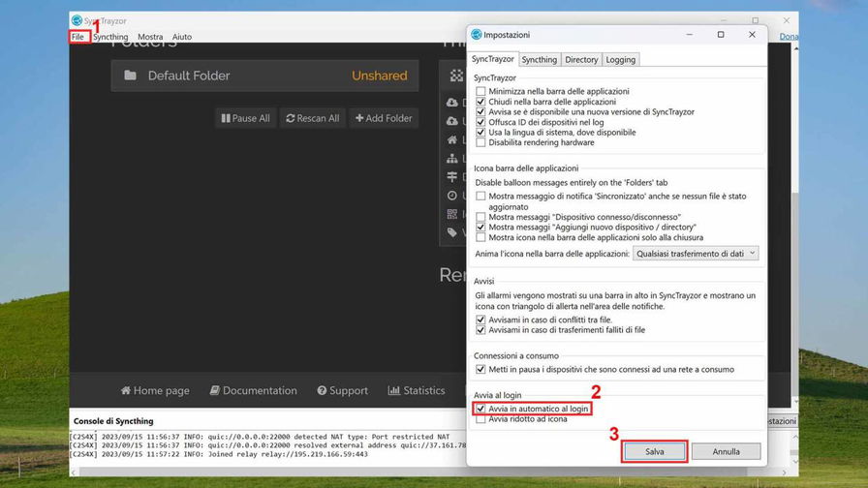The image size is (868, 488).
Task: Enable 'Avvia ridotto ad icona' checkbox
Action: coord(480,419)
